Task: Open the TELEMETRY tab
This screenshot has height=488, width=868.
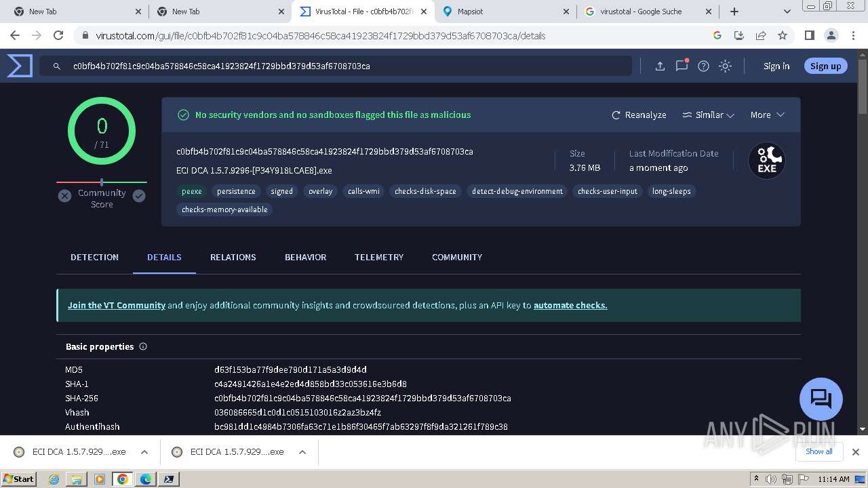Action: 379,257
